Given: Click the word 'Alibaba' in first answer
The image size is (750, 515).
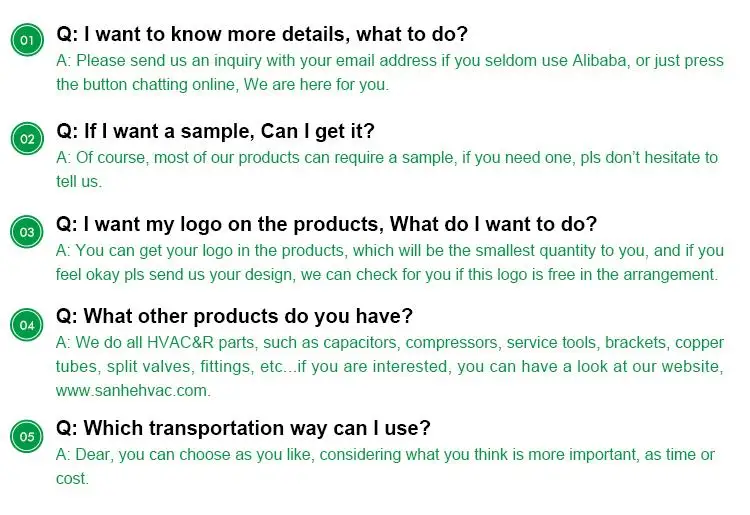Looking at the screenshot, I should click(600, 60).
